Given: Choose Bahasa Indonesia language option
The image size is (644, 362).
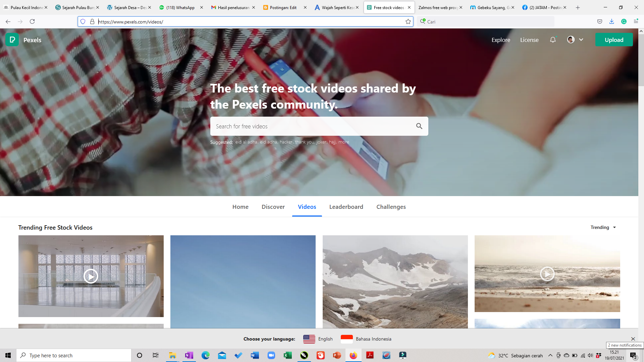Looking at the screenshot, I should point(366,339).
